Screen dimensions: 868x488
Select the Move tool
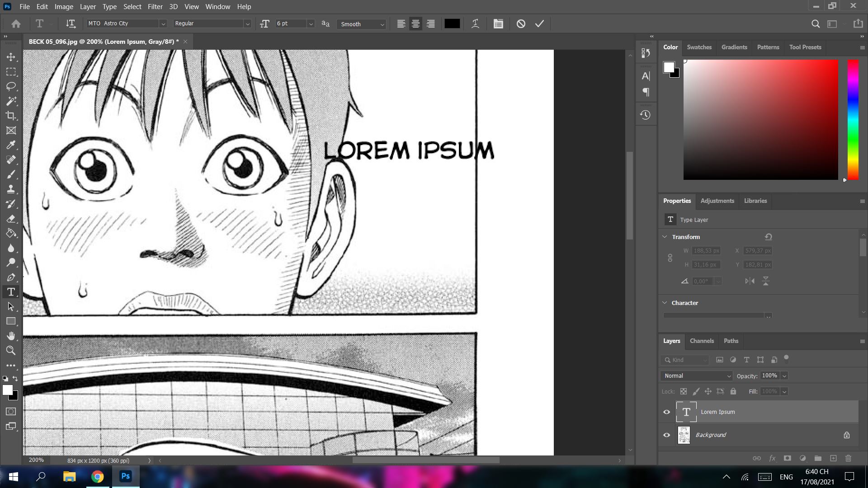tap(11, 57)
